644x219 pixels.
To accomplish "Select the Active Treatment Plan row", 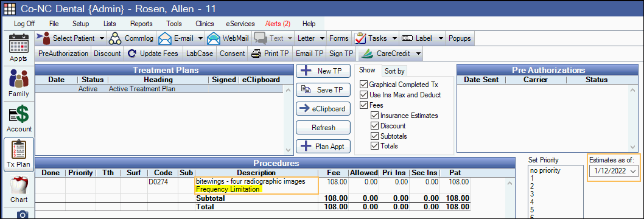I will tap(159, 89).
